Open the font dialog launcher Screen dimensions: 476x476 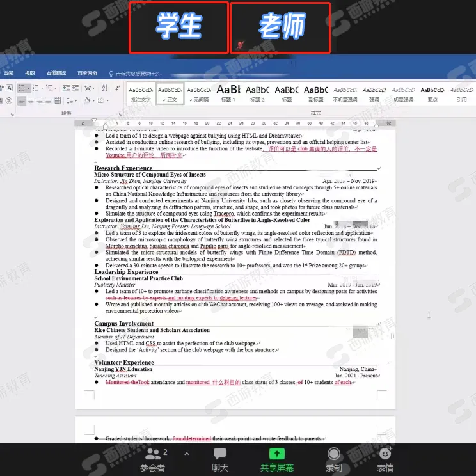(12, 114)
